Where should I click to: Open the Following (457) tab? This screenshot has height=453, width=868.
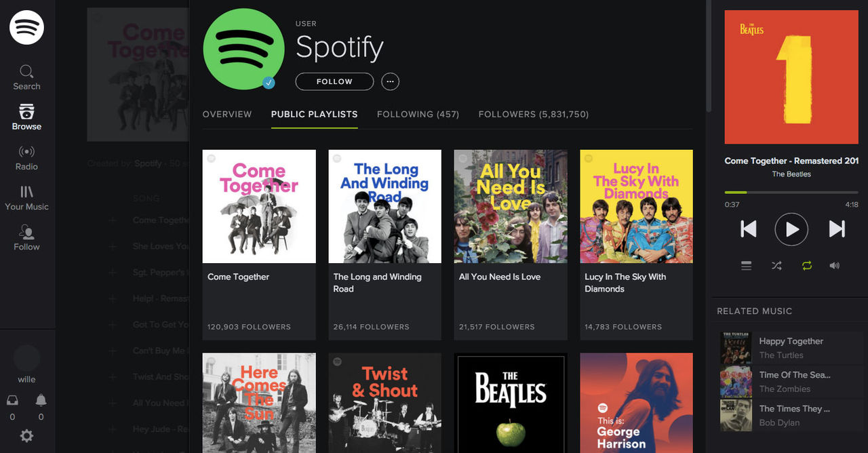click(418, 114)
